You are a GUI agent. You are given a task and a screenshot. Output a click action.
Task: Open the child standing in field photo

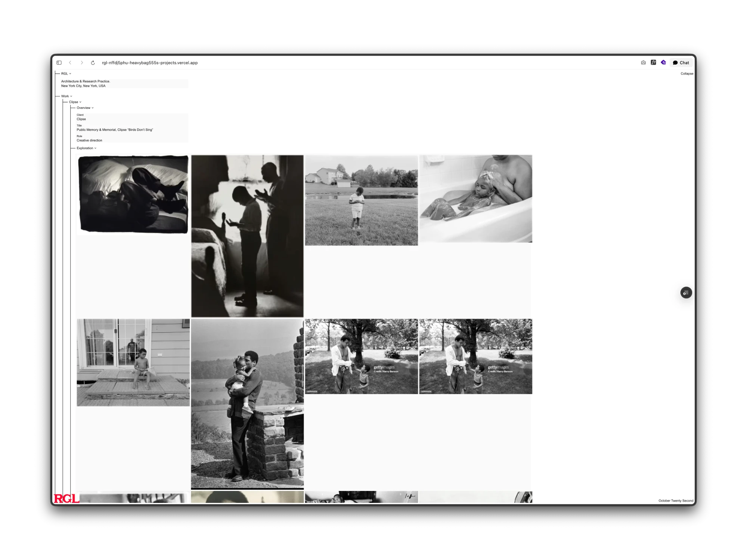pos(362,200)
